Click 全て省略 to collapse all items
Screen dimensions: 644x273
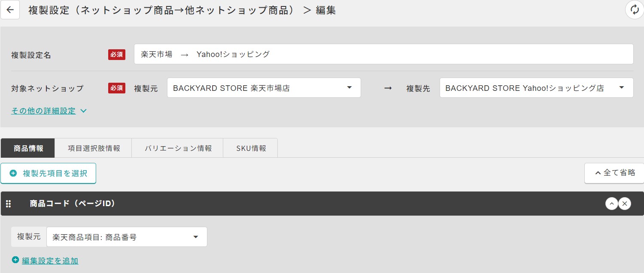pos(614,173)
